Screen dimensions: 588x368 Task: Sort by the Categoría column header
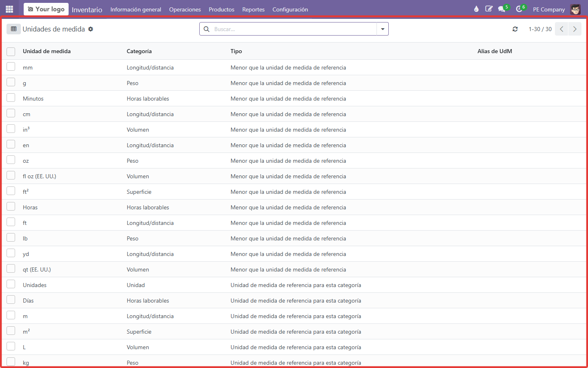(139, 51)
